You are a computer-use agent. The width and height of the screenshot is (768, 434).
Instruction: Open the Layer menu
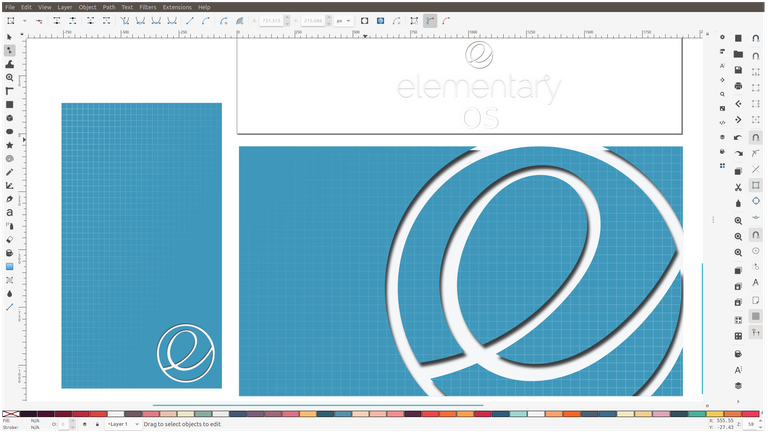[x=65, y=7]
